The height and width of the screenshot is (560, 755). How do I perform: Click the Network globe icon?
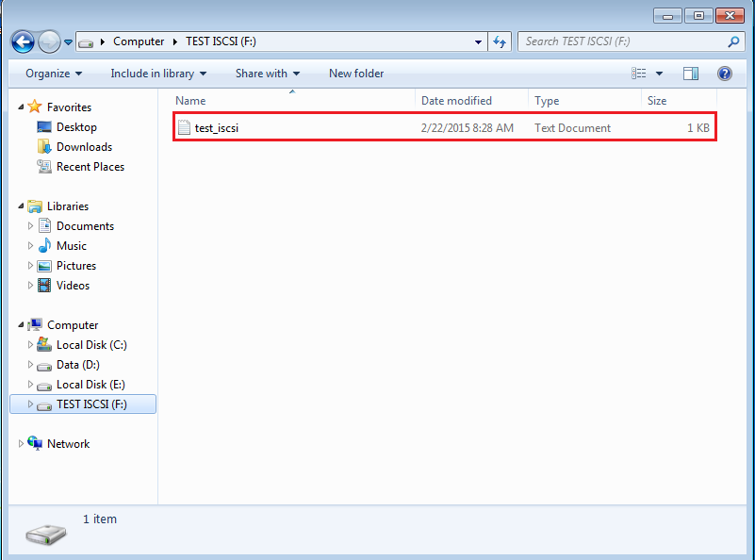pos(35,443)
